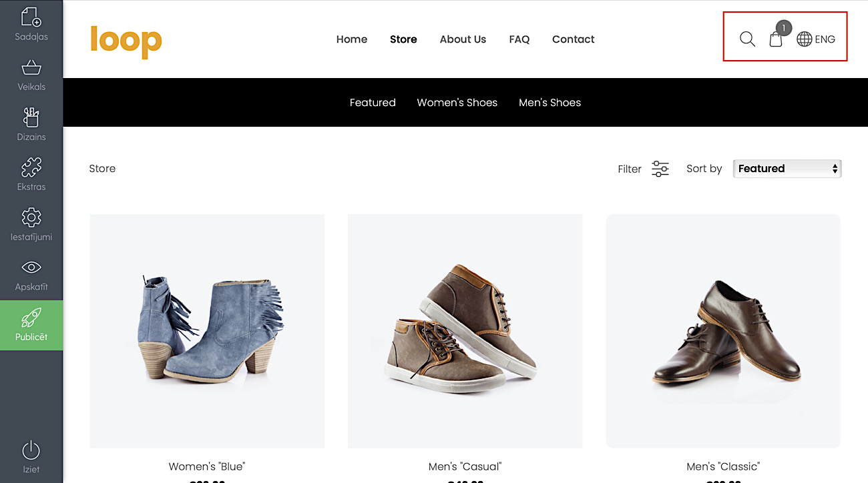Click the loop logo
Screen dimensions: 868x483
pyautogui.click(x=126, y=41)
